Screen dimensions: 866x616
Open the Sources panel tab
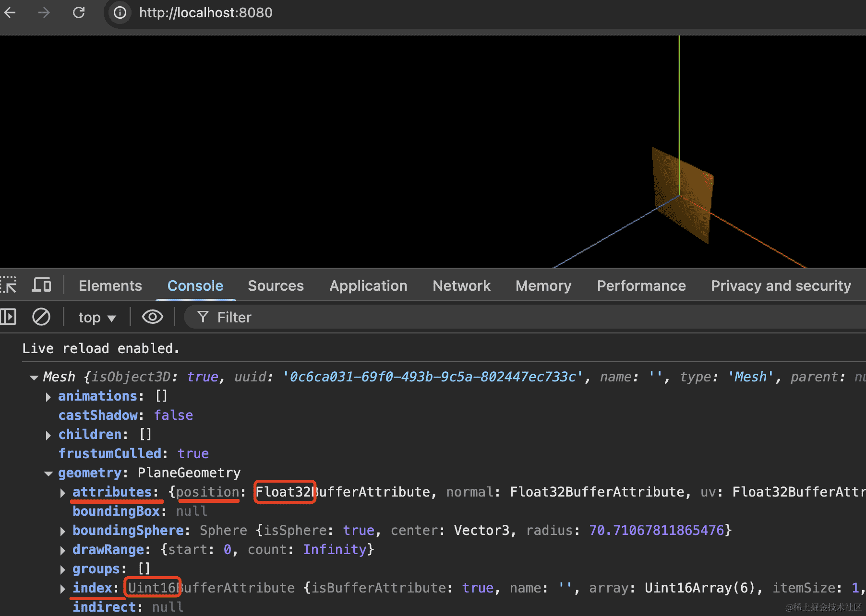tap(276, 286)
